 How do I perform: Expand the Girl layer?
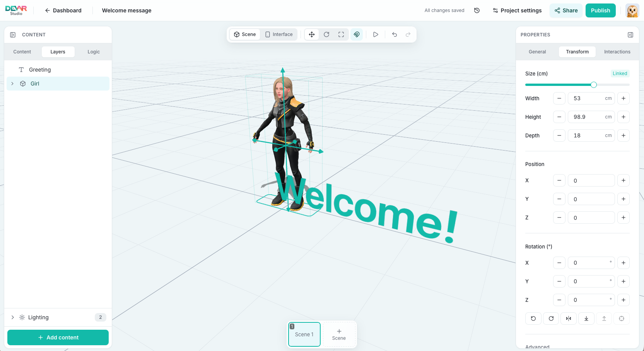pyautogui.click(x=12, y=84)
